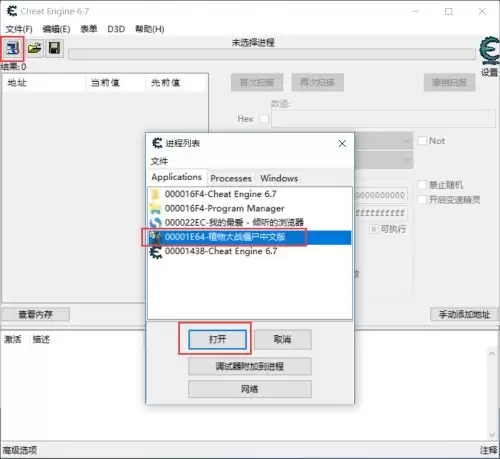Select the 000022EC browser entry in the list
This screenshot has height=459, width=500.
pyautogui.click(x=250, y=222)
